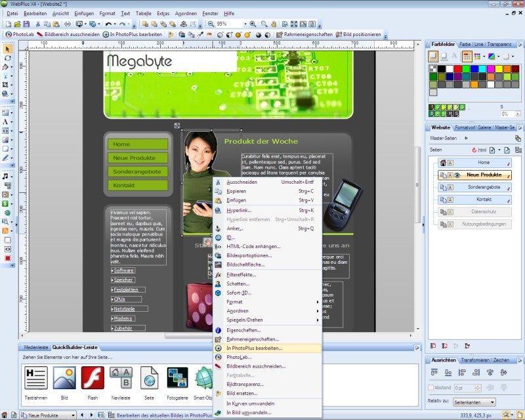Select the Sonderangebote page in Seiten list
Viewport: 525px width, 420px height.
pos(474,187)
